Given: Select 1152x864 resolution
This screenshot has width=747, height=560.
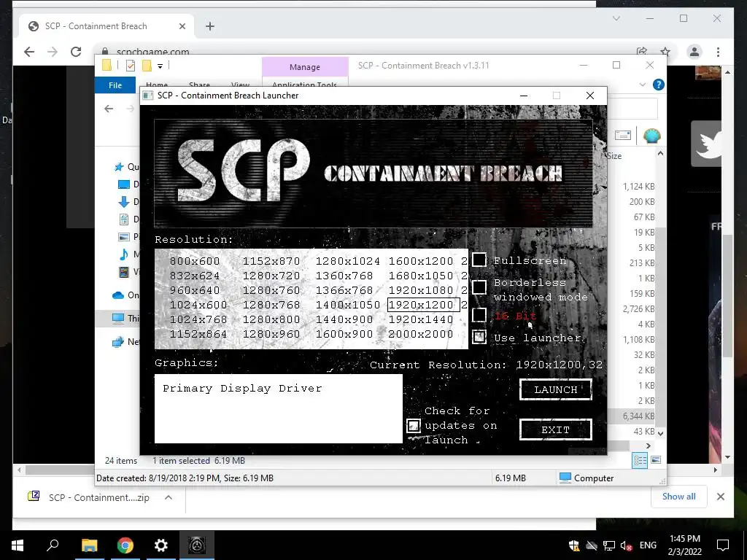Looking at the screenshot, I should tap(198, 334).
